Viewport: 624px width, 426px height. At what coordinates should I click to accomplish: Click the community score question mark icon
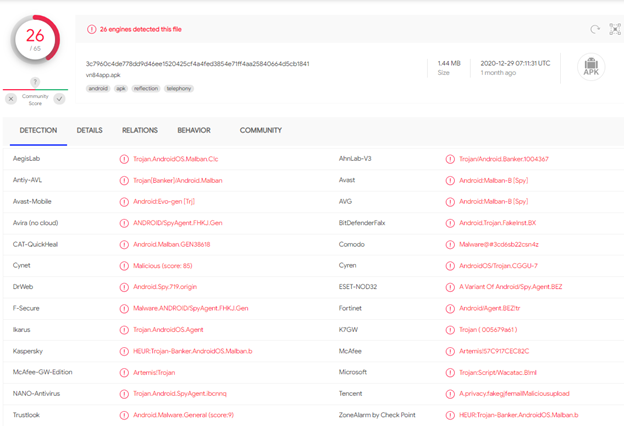coord(35,82)
